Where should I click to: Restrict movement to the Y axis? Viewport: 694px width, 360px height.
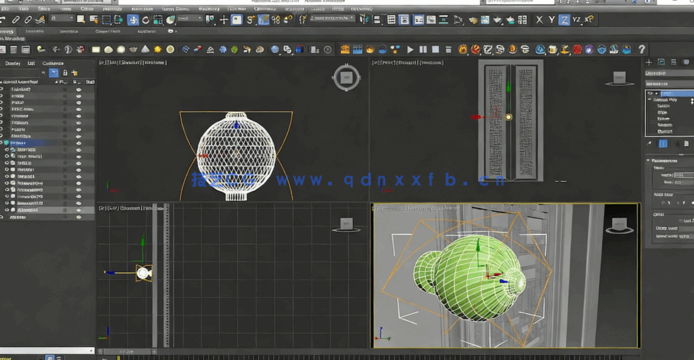tap(551, 19)
